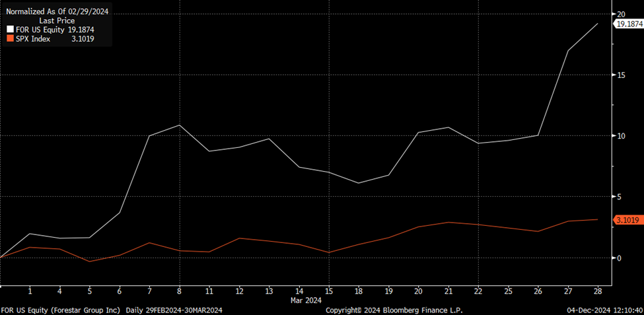Click the white line's low point at March 18

pos(359,183)
